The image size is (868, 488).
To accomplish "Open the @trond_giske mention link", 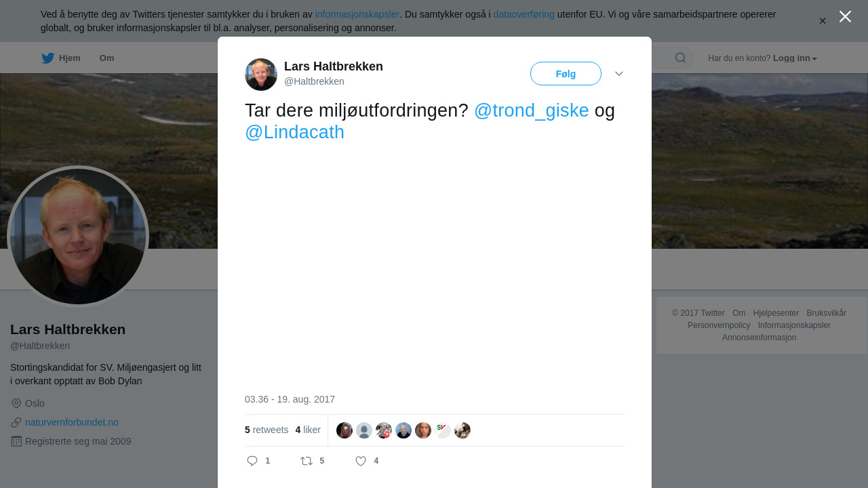I will click(x=531, y=110).
